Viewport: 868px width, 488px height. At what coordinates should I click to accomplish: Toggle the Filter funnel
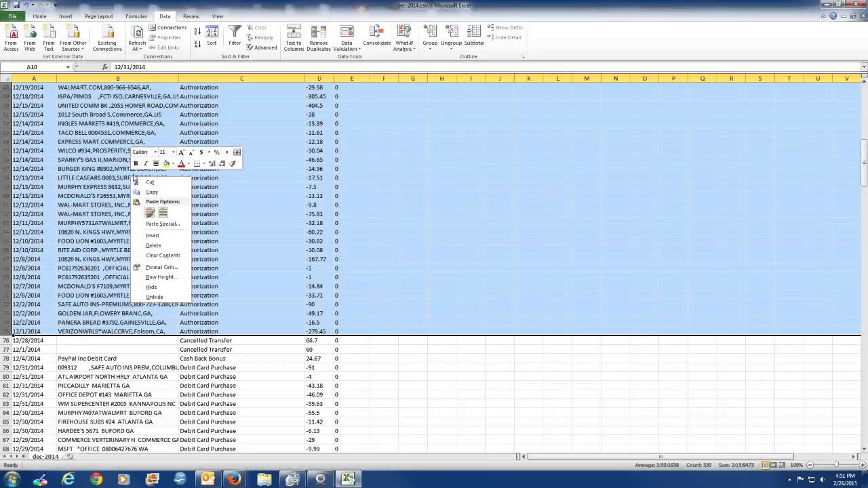pyautogui.click(x=235, y=37)
